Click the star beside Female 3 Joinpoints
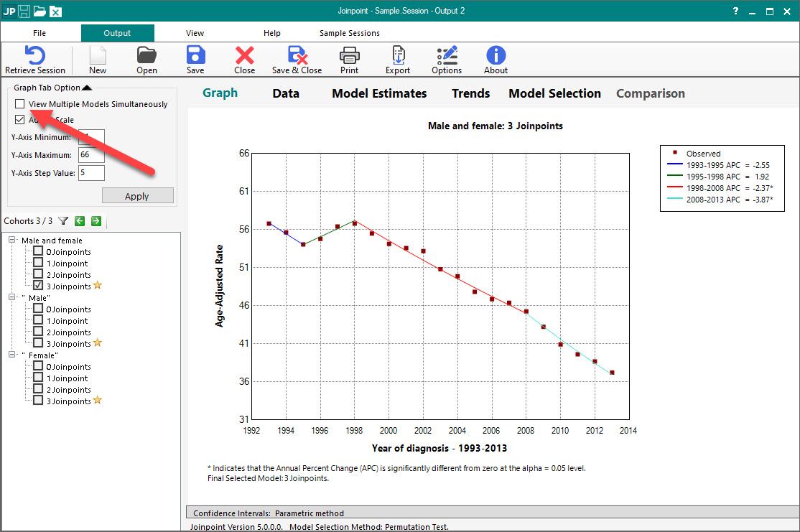 [98, 401]
